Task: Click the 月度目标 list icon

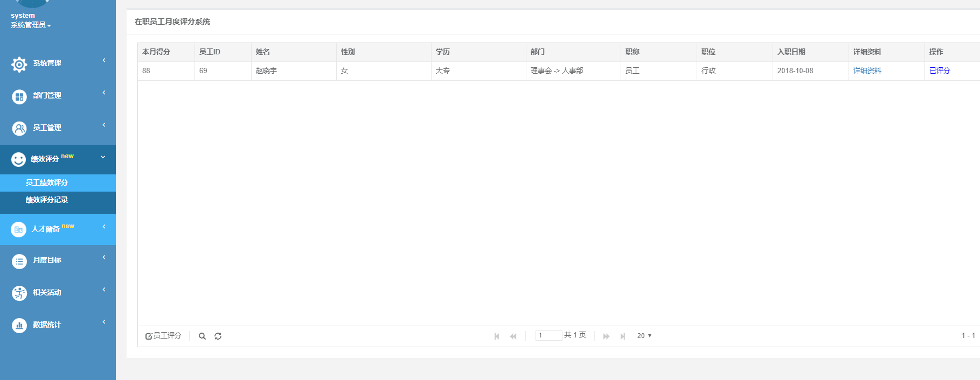Action: [19, 262]
